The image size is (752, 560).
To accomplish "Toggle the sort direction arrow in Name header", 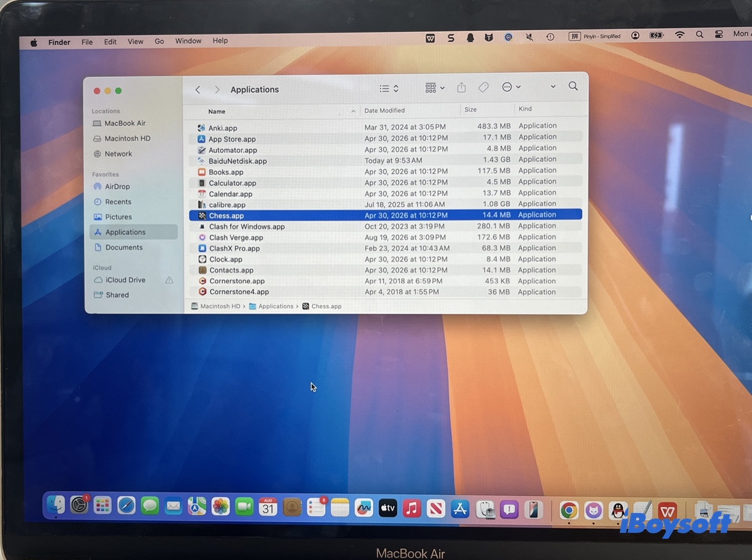I will (x=353, y=111).
